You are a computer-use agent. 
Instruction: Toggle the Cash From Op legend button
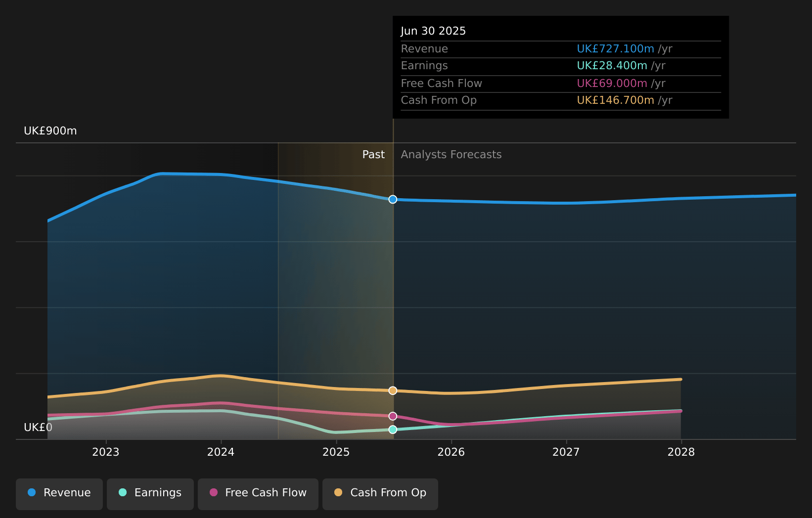pyautogui.click(x=380, y=493)
